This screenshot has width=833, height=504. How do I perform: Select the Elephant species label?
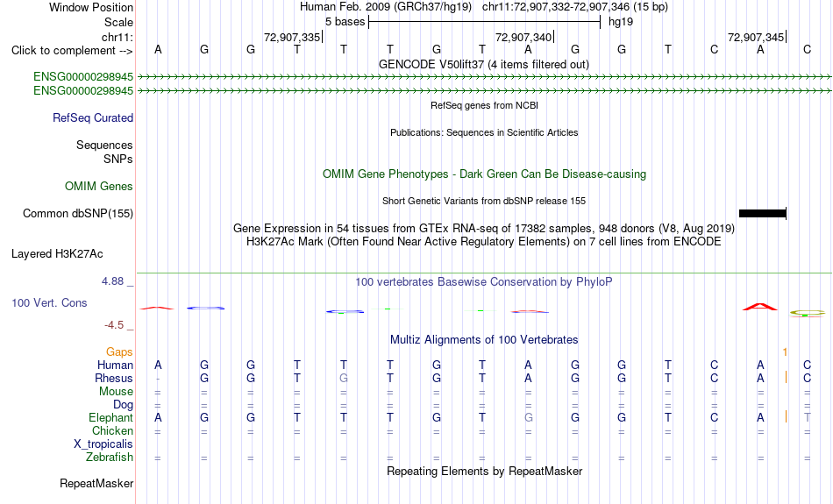pos(111,417)
